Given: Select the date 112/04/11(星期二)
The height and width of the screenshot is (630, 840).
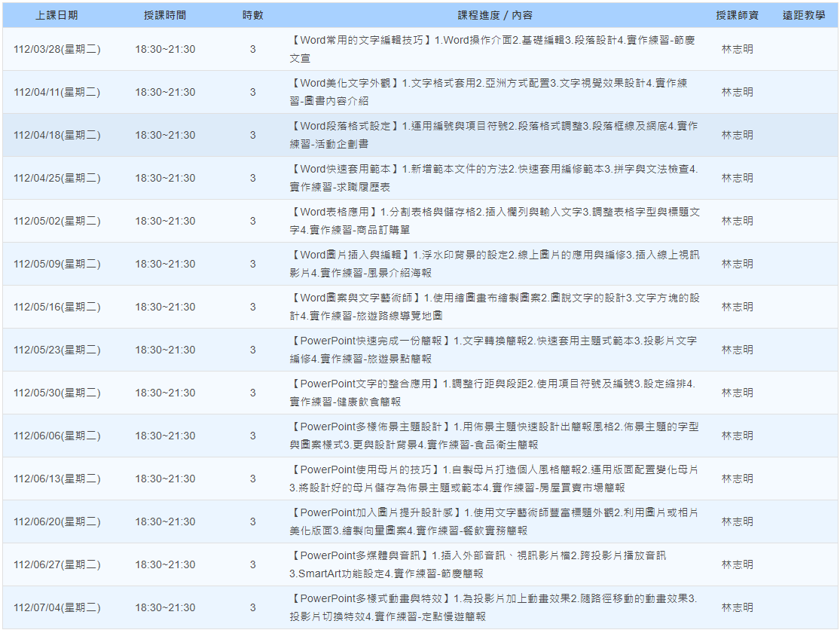Looking at the screenshot, I should 57,92.
